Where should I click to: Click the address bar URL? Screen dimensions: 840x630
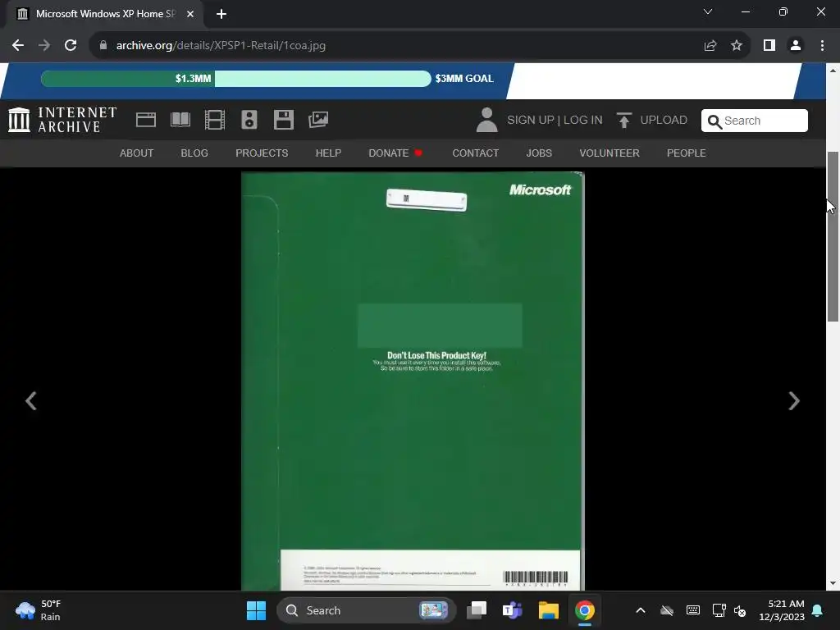(221, 46)
